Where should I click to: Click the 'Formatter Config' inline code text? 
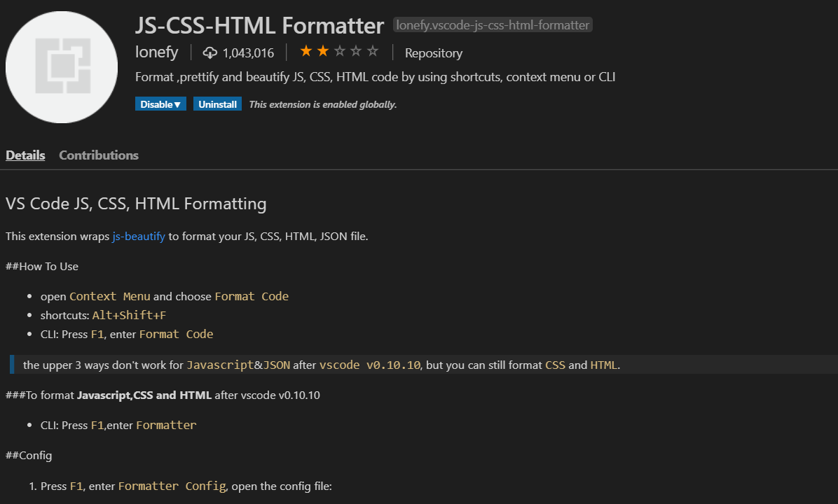coord(172,486)
